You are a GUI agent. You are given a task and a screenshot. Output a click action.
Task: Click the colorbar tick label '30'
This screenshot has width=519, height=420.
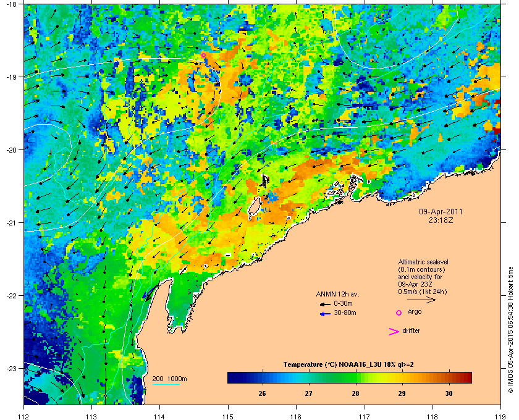[449, 393]
